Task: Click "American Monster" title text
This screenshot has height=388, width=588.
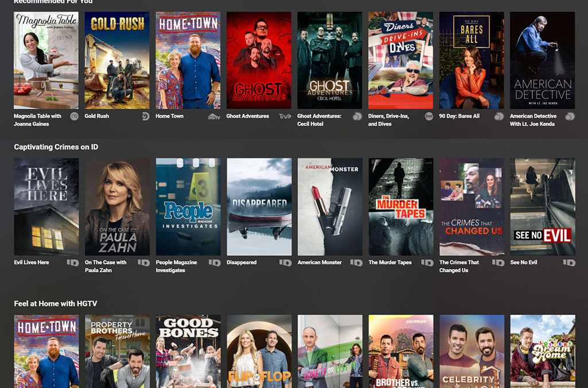Action: coord(319,262)
